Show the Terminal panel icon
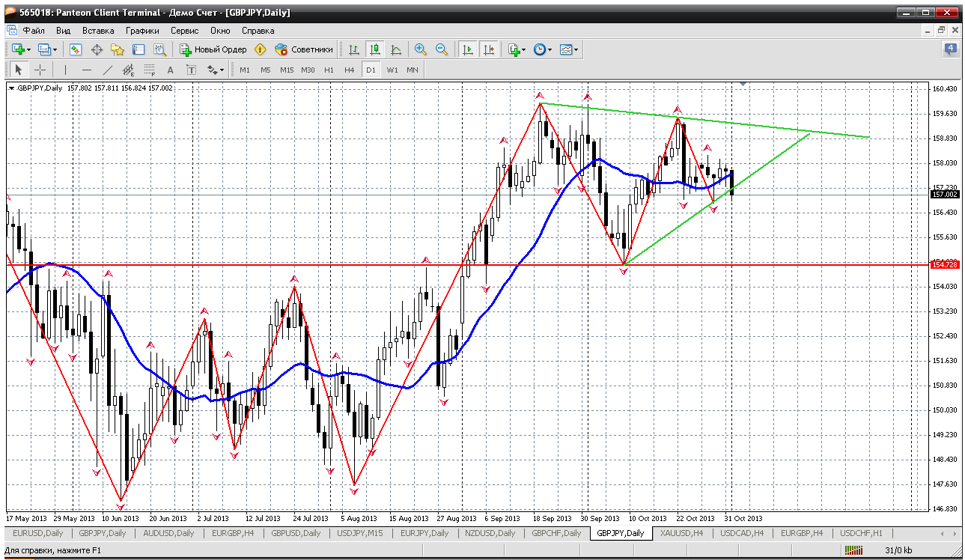The width and height of the screenshot is (965, 560). click(138, 49)
